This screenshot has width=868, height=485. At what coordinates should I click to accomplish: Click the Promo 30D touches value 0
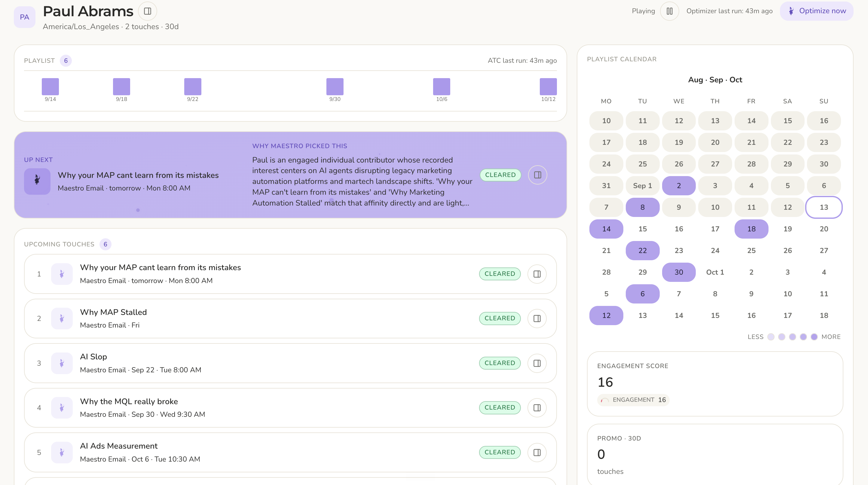[601, 454]
